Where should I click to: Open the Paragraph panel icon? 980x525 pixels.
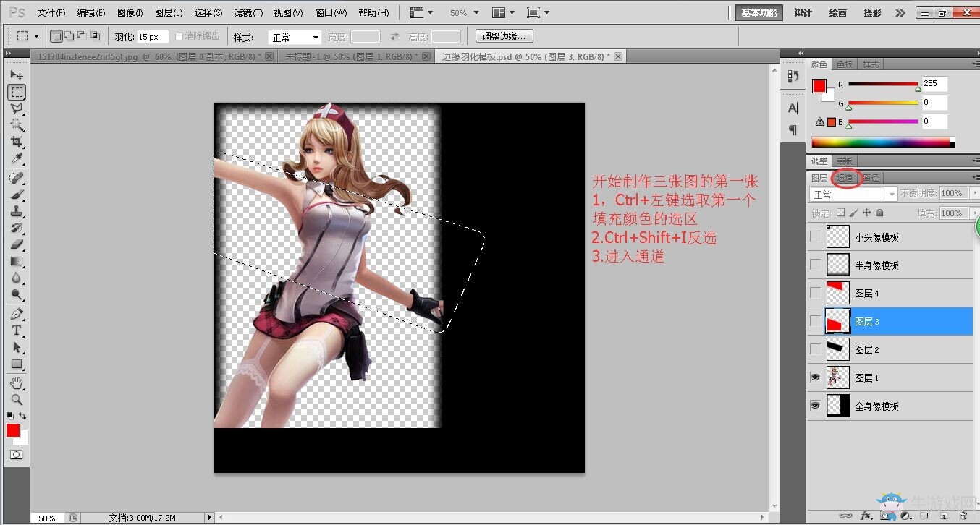pyautogui.click(x=793, y=129)
